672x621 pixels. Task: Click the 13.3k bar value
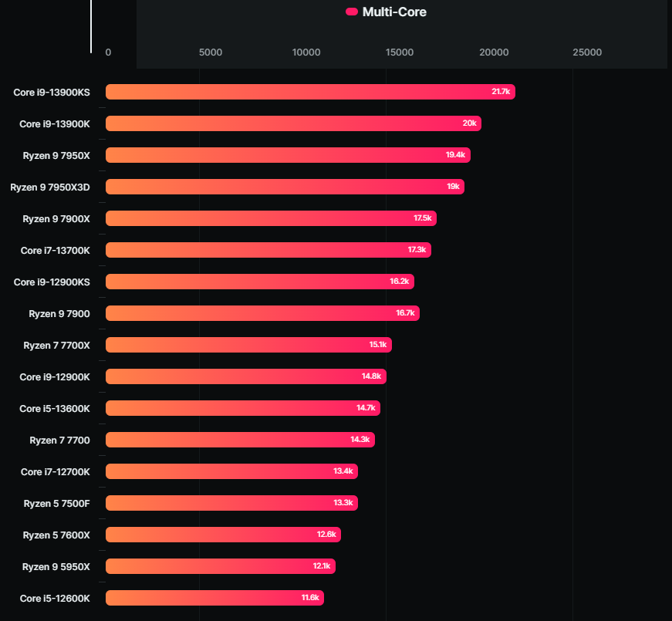pyautogui.click(x=343, y=503)
